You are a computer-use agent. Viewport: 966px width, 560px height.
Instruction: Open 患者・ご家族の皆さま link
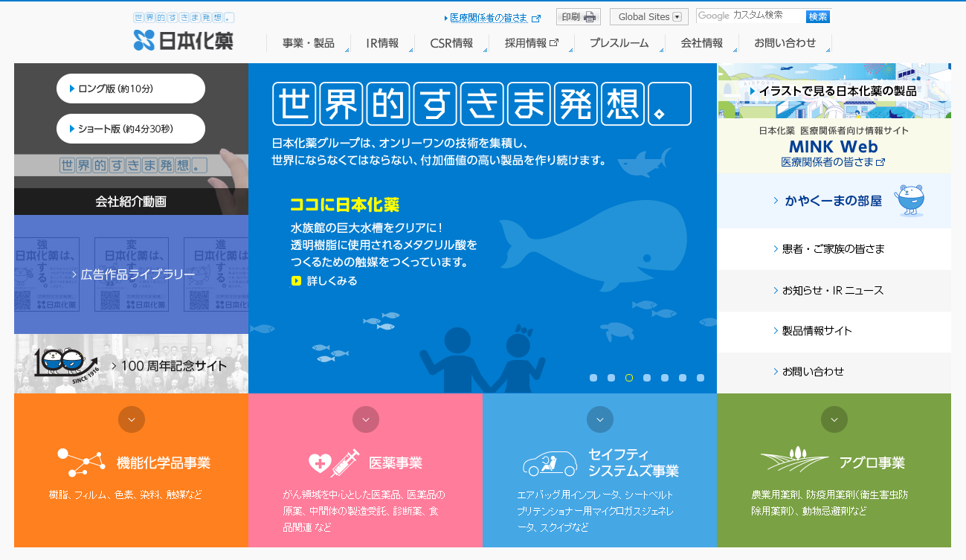(x=834, y=249)
